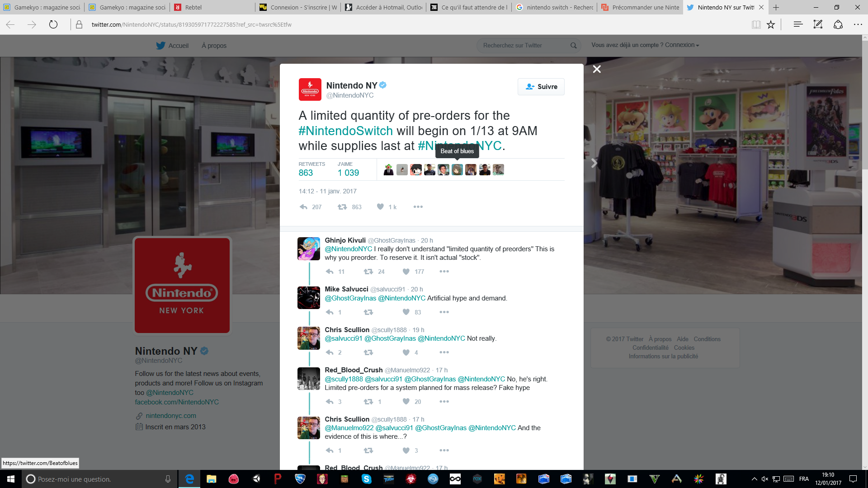Click the Suivre follow button
This screenshot has width=868, height=488.
pos(541,87)
